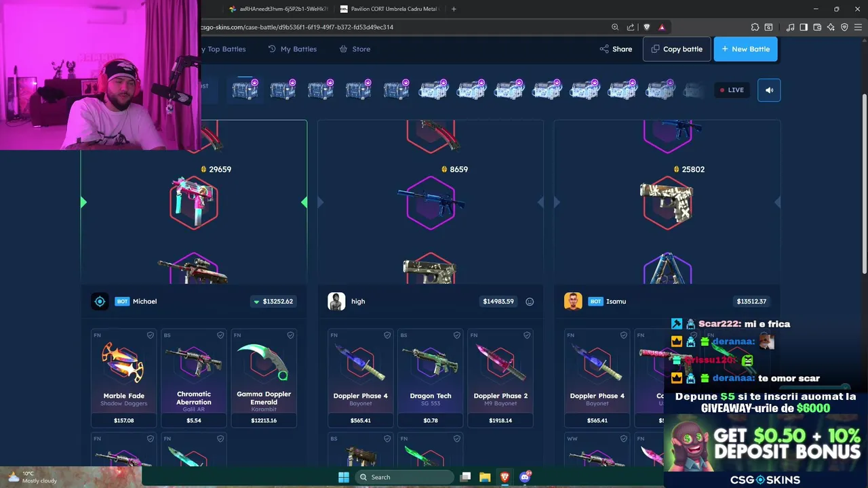Click the page vertical scrollbar
Image resolution: width=868 pixels, height=488 pixels.
coord(864,183)
